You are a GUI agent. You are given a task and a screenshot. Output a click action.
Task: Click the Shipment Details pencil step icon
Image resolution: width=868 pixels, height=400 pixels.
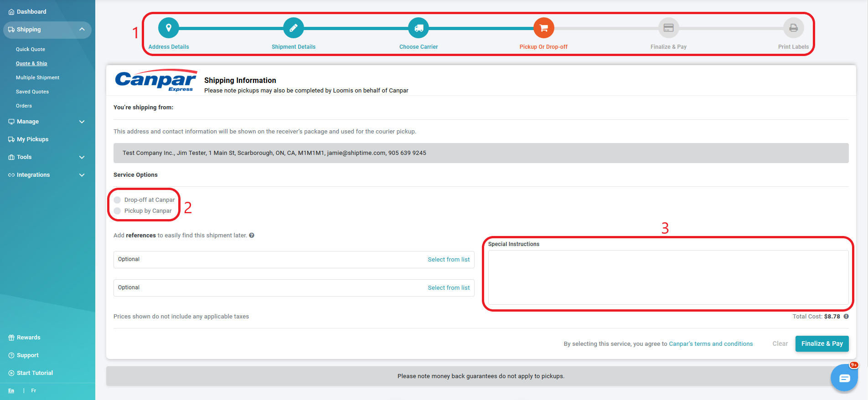pos(294,28)
